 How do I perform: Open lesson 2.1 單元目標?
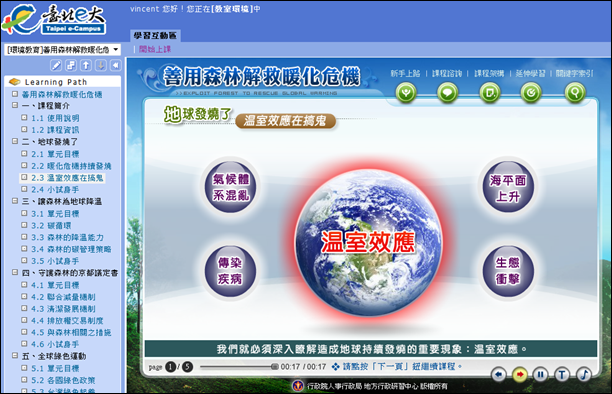click(x=55, y=154)
